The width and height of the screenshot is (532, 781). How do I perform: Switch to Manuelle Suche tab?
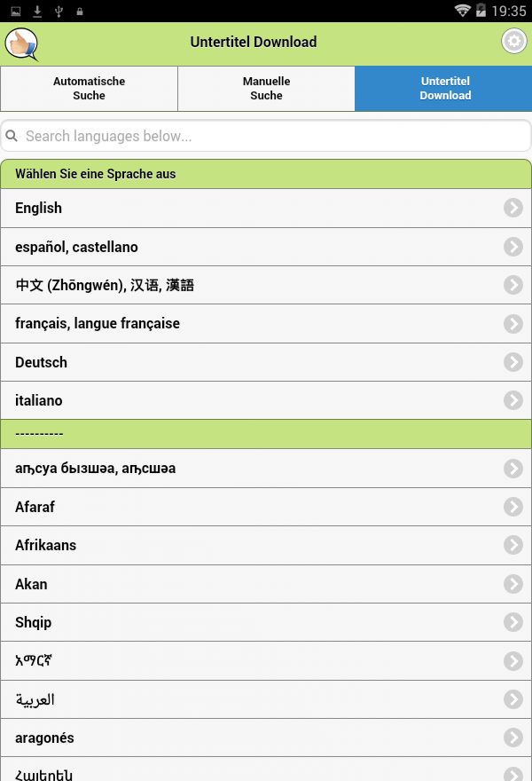point(266,88)
